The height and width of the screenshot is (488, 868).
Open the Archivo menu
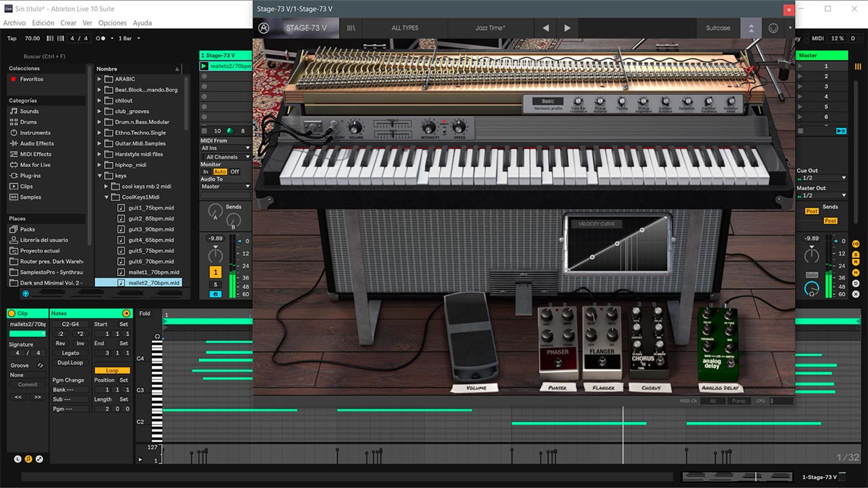pos(14,23)
